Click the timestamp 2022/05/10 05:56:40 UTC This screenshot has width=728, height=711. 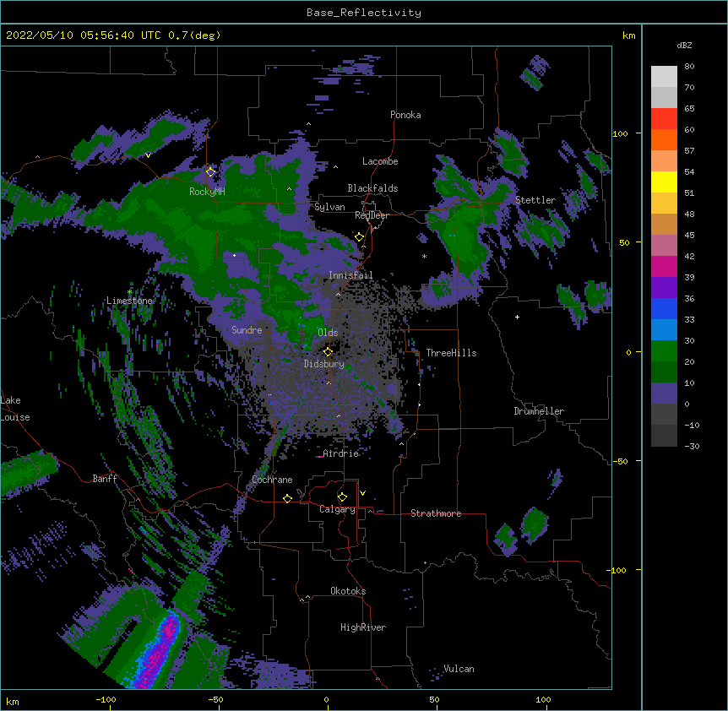[84, 35]
